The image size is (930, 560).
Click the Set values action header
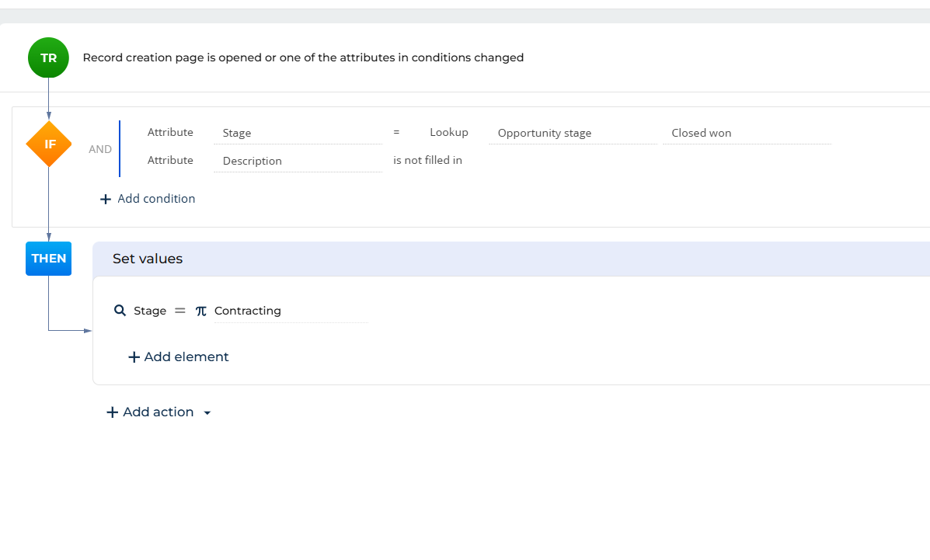(148, 259)
